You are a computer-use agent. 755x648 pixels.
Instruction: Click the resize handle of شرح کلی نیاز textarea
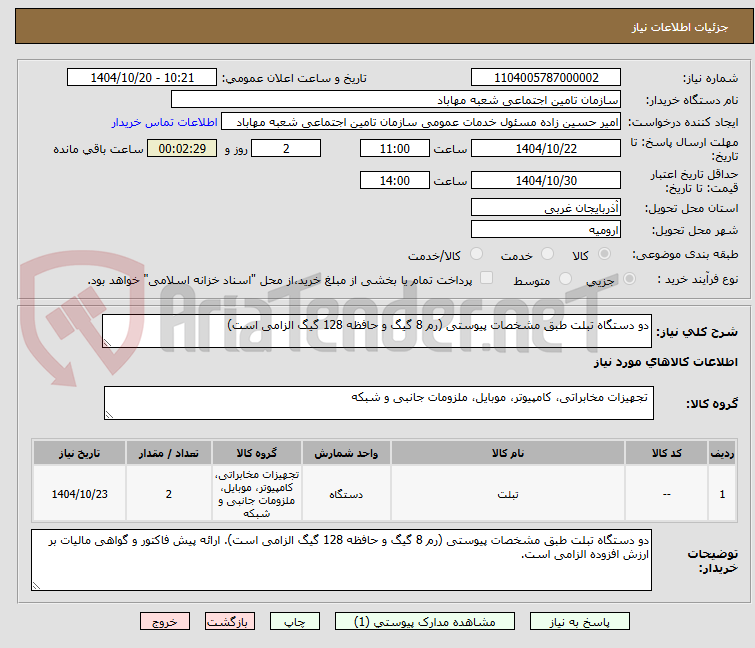coord(107,343)
